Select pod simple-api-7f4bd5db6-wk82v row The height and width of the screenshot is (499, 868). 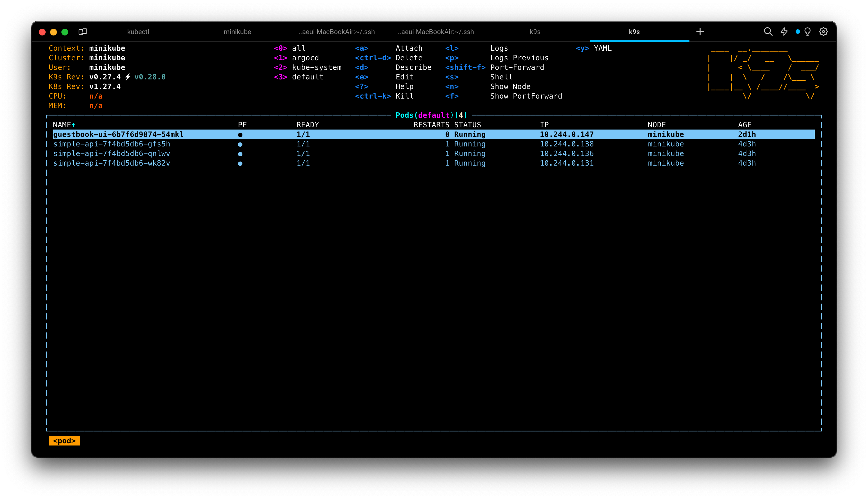112,163
